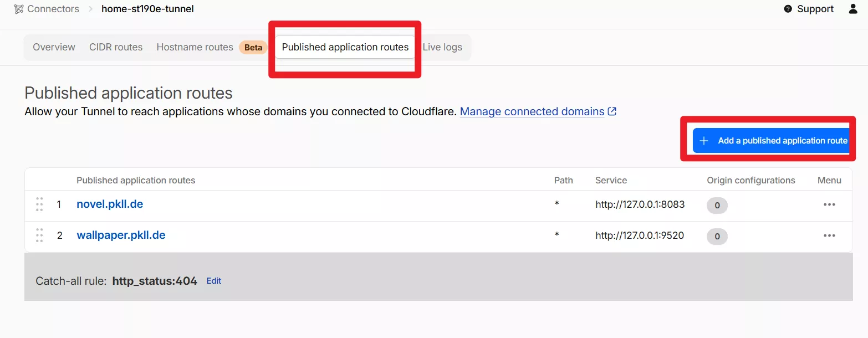
Task: Switch to the Overview tab
Action: (x=54, y=47)
